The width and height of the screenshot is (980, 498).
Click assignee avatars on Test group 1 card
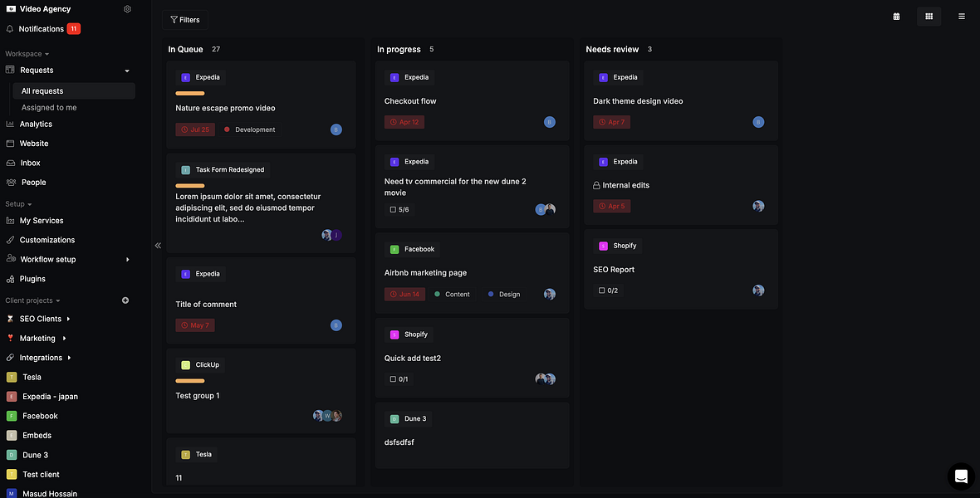click(x=327, y=416)
